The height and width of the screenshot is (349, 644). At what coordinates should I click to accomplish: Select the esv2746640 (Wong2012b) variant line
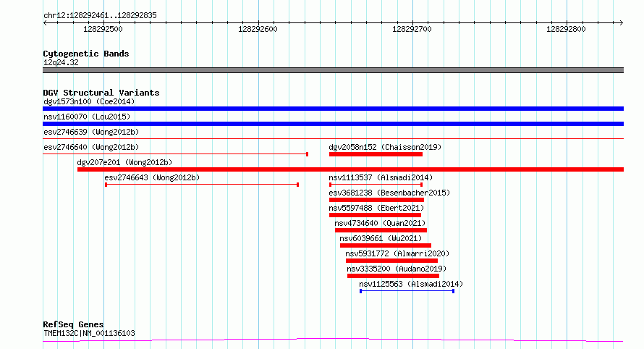coord(175,154)
